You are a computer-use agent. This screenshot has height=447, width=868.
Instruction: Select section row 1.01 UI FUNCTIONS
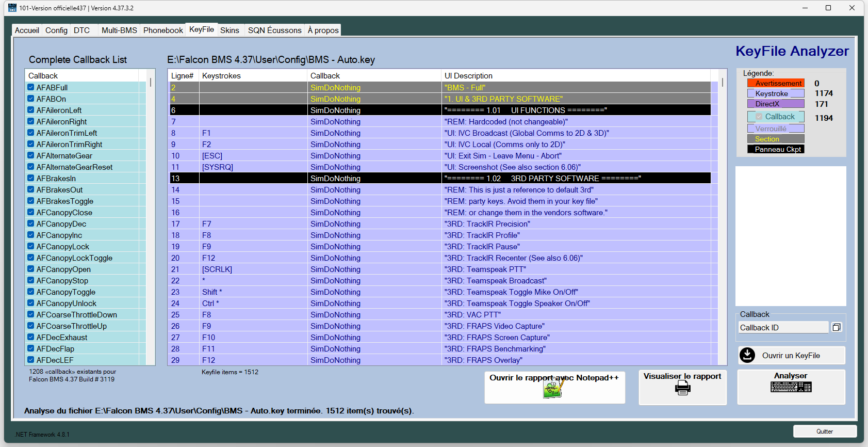coord(440,110)
